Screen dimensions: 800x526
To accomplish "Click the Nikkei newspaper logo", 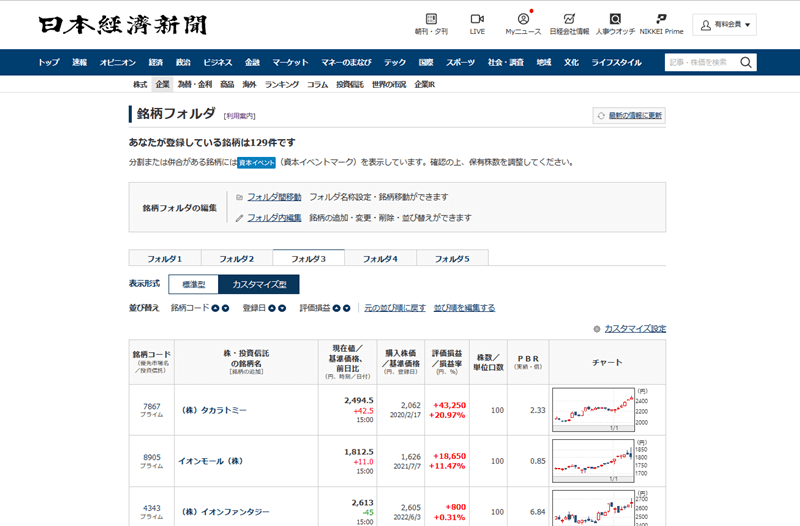I will 110,25.
